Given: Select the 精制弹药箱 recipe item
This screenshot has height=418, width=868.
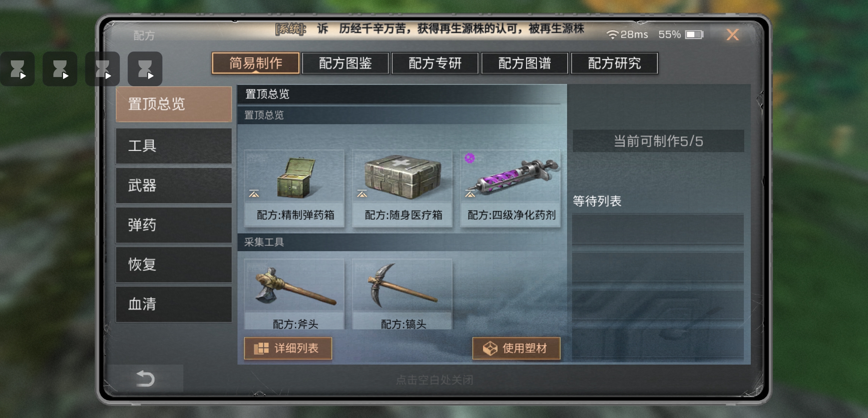Looking at the screenshot, I should pos(294,188).
